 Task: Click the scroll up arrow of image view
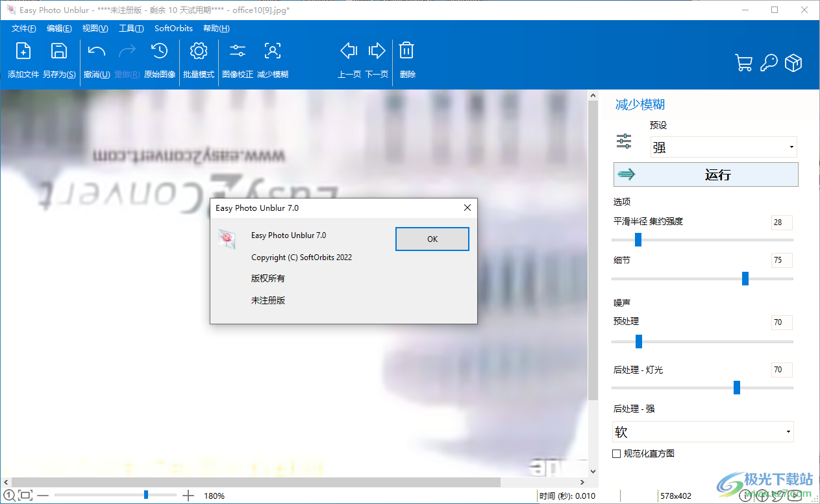pos(592,95)
